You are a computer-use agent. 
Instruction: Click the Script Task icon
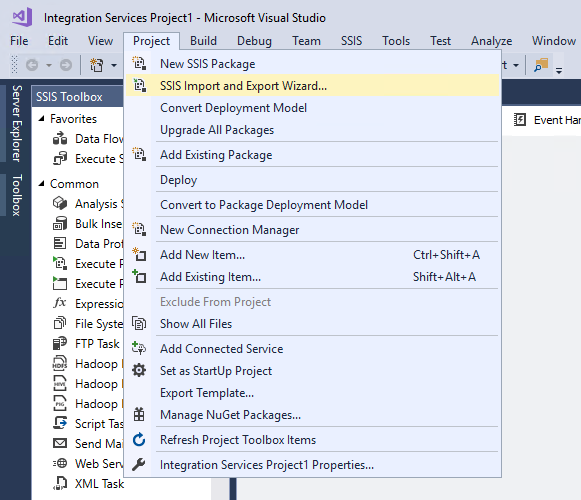[60, 423]
